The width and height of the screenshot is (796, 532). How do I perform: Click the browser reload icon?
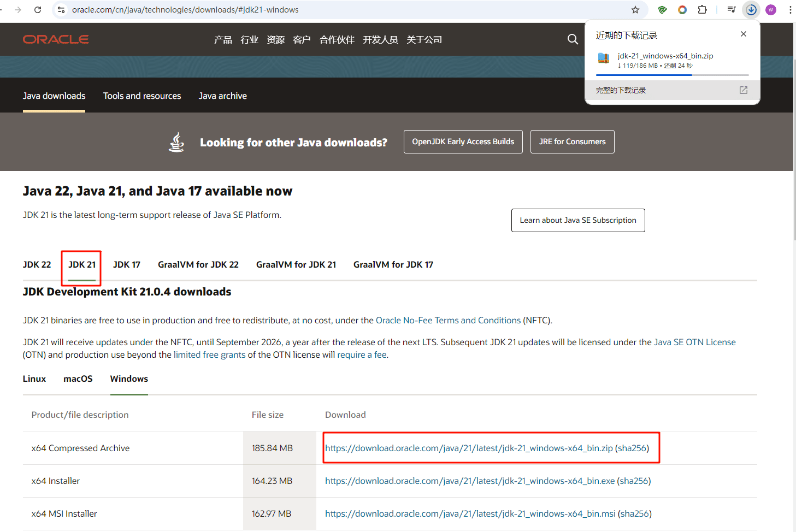point(38,10)
